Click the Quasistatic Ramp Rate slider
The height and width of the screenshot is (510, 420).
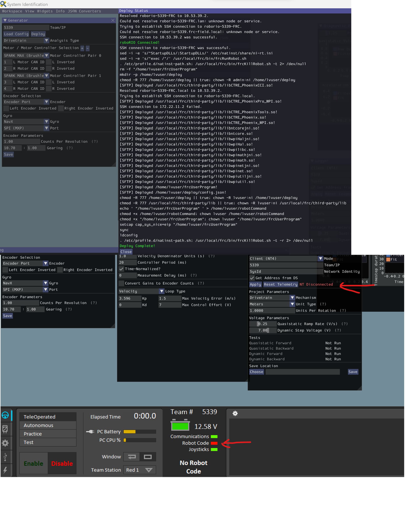pos(263,324)
